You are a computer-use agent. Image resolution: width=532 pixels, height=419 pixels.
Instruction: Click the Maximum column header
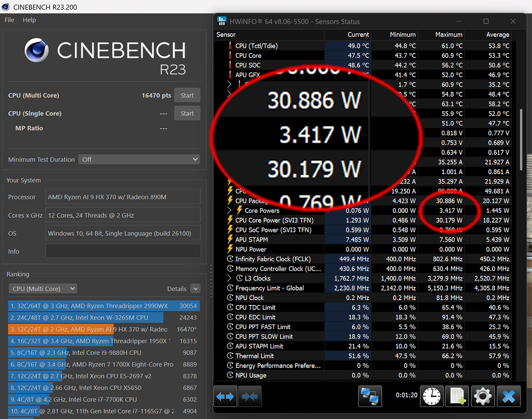[442, 35]
